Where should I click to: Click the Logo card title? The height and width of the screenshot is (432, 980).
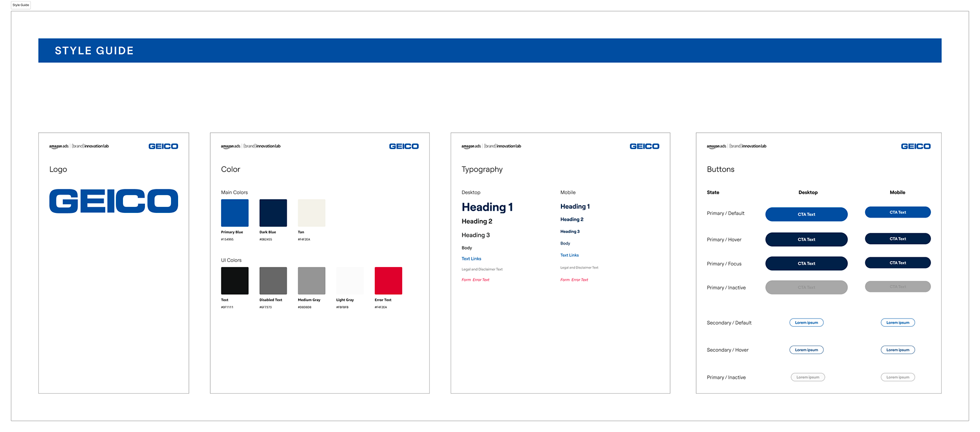pyautogui.click(x=58, y=170)
